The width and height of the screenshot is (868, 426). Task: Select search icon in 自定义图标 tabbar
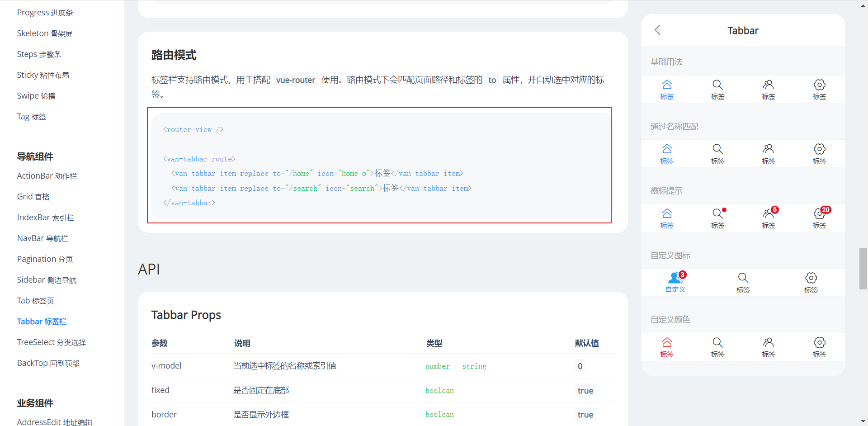[x=743, y=278]
